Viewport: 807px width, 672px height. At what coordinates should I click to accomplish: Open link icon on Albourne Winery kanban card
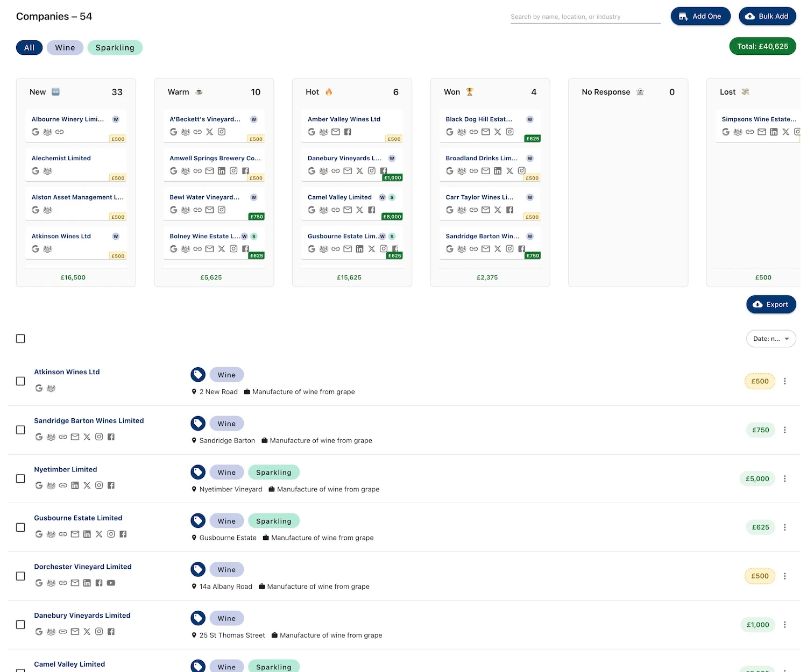60,132
